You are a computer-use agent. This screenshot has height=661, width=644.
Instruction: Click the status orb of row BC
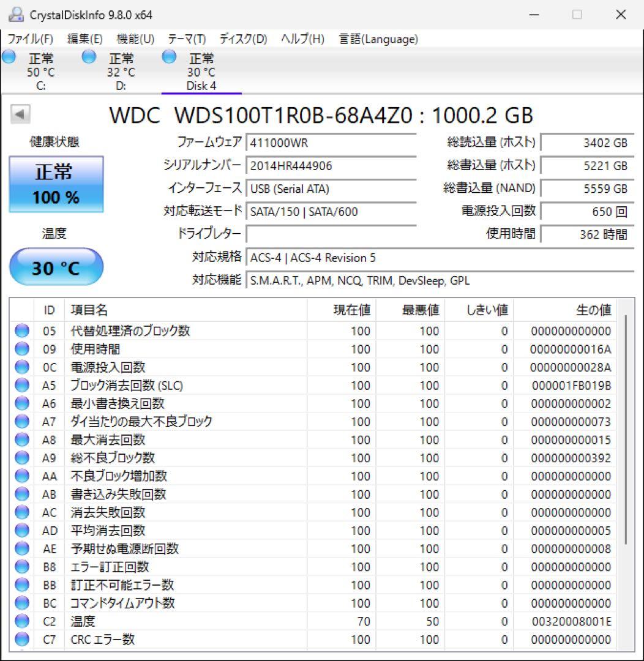(22, 603)
